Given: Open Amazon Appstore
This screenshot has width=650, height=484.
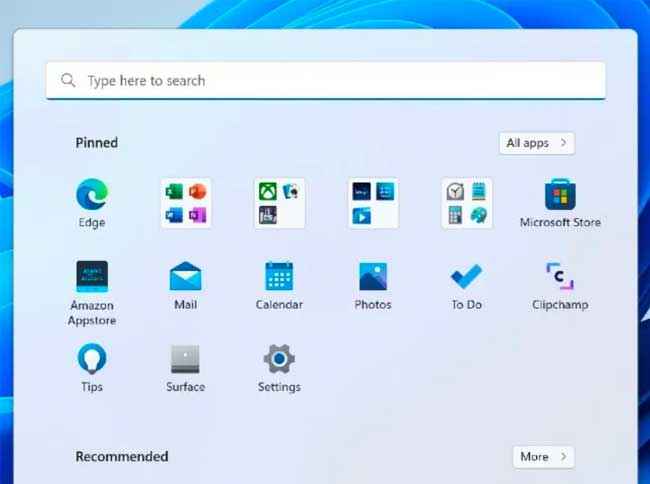Looking at the screenshot, I should click(92, 293).
